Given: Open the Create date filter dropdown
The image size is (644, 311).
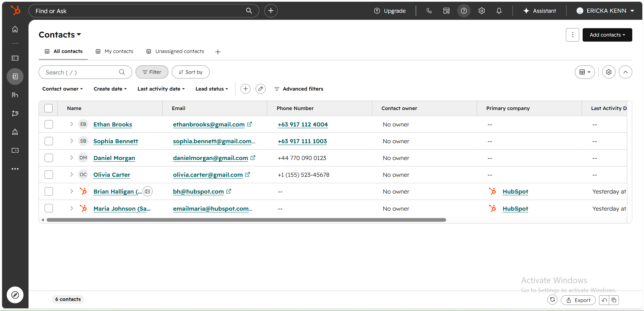Looking at the screenshot, I should pyautogui.click(x=110, y=89).
